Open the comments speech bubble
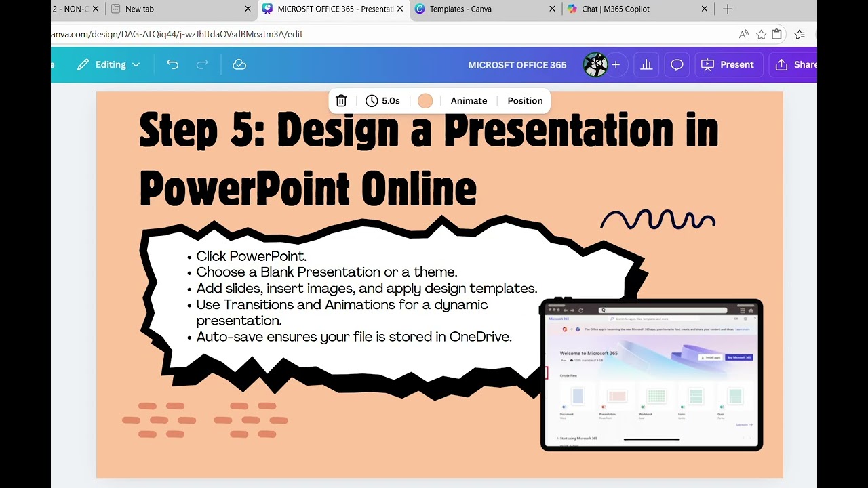This screenshot has width=868, height=488. coord(677,64)
